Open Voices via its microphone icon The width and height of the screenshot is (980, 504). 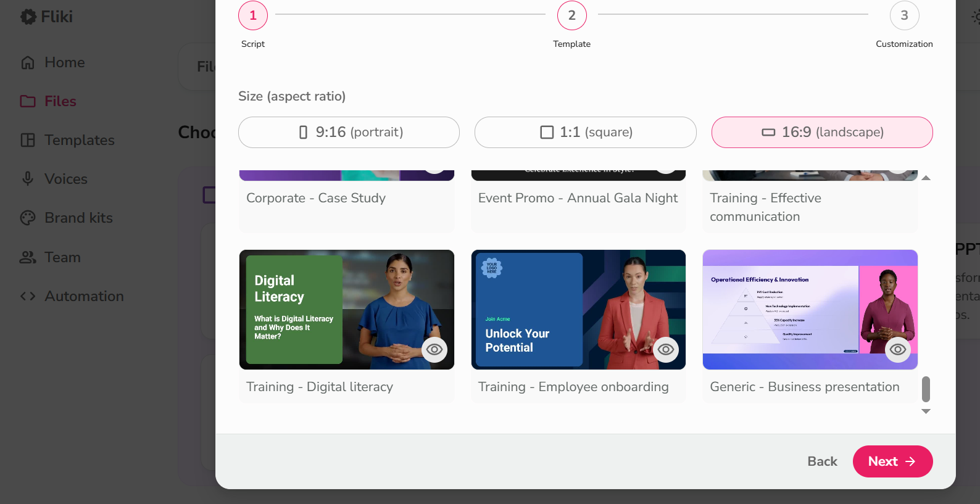point(28,179)
